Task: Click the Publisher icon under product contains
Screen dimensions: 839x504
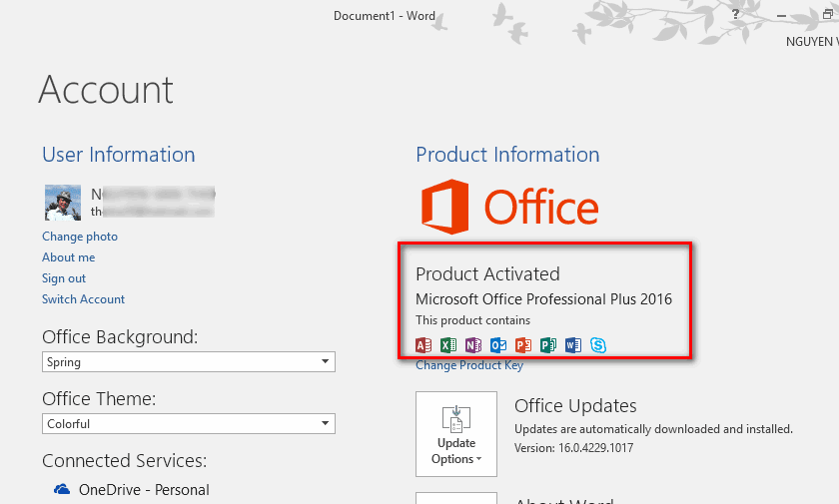Action: [x=548, y=345]
